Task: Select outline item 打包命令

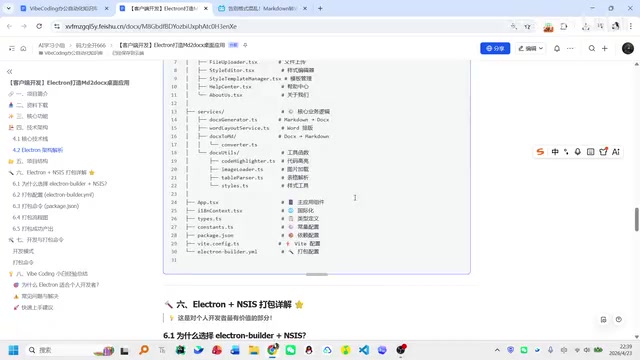Action: pos(23,262)
